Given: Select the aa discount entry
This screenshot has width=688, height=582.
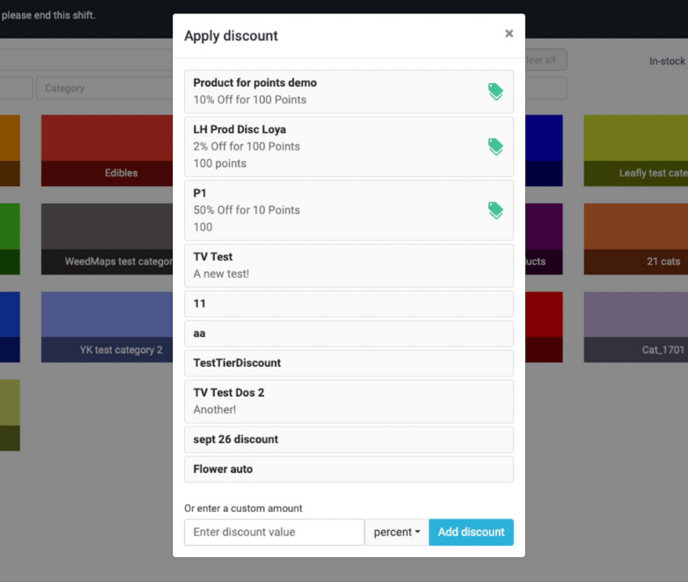Looking at the screenshot, I should click(x=348, y=334).
